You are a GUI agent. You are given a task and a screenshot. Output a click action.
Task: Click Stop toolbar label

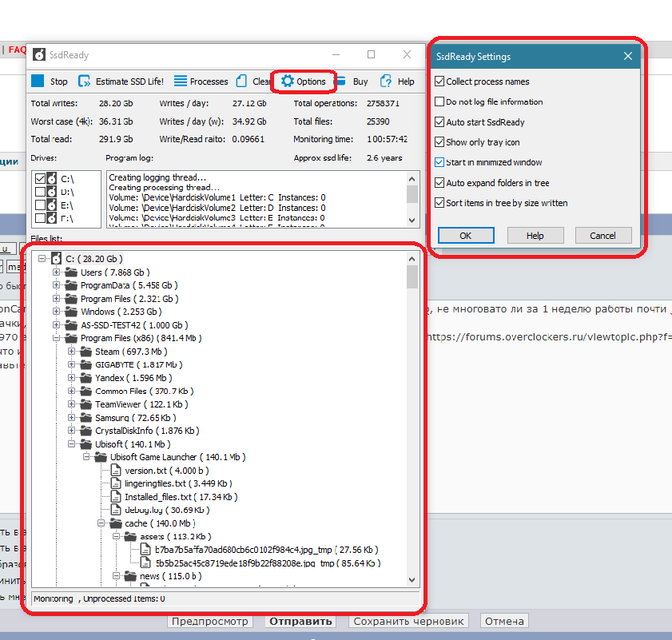[x=58, y=81]
